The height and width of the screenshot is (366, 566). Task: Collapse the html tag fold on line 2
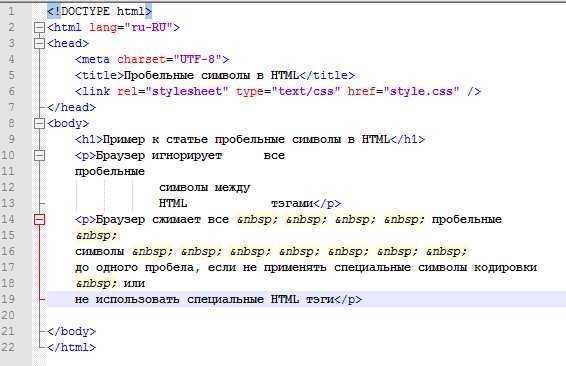click(39, 27)
